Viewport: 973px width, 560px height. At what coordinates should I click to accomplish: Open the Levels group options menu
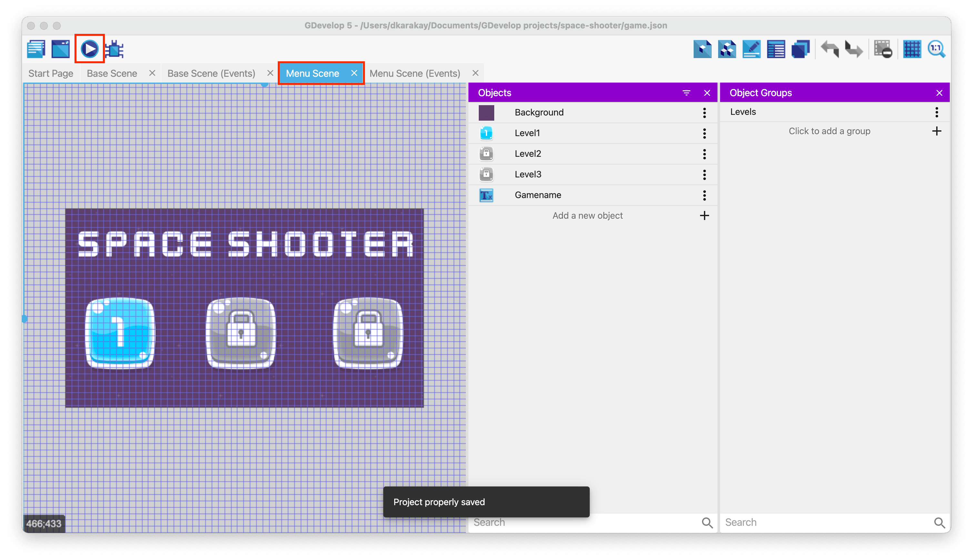(x=937, y=112)
